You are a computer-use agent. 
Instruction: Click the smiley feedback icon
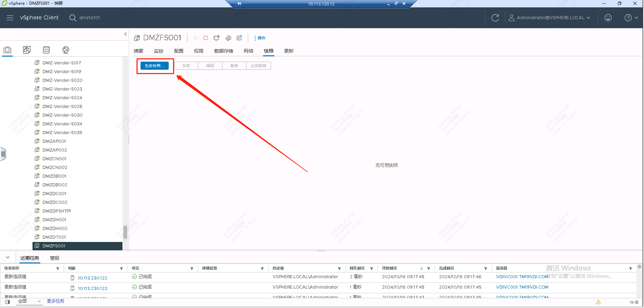(608, 18)
